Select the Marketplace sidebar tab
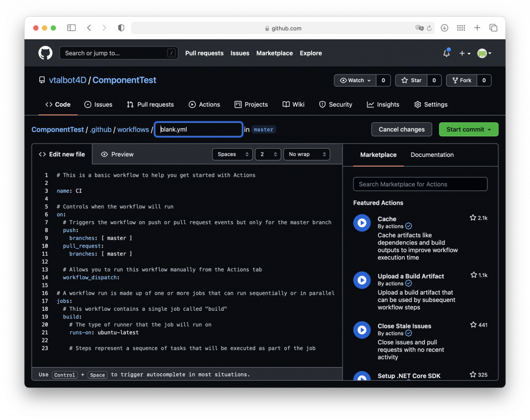The width and height of the screenshot is (530, 420). [378, 154]
